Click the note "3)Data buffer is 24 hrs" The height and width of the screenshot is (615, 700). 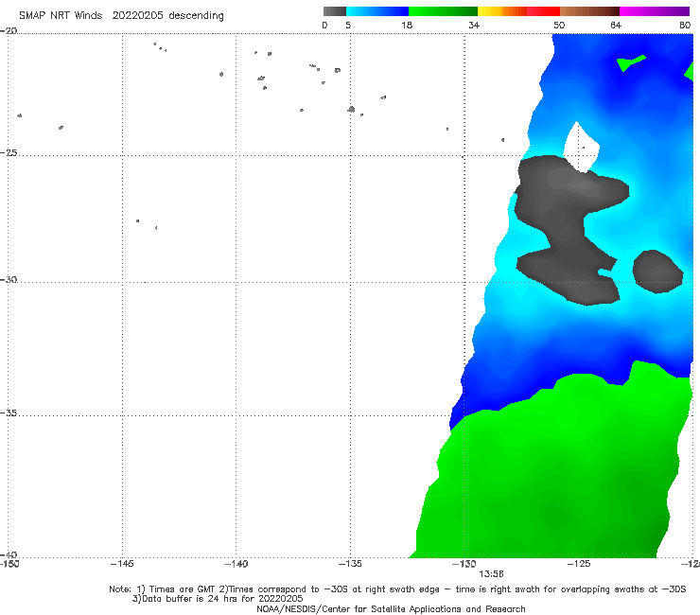pyautogui.click(x=218, y=599)
